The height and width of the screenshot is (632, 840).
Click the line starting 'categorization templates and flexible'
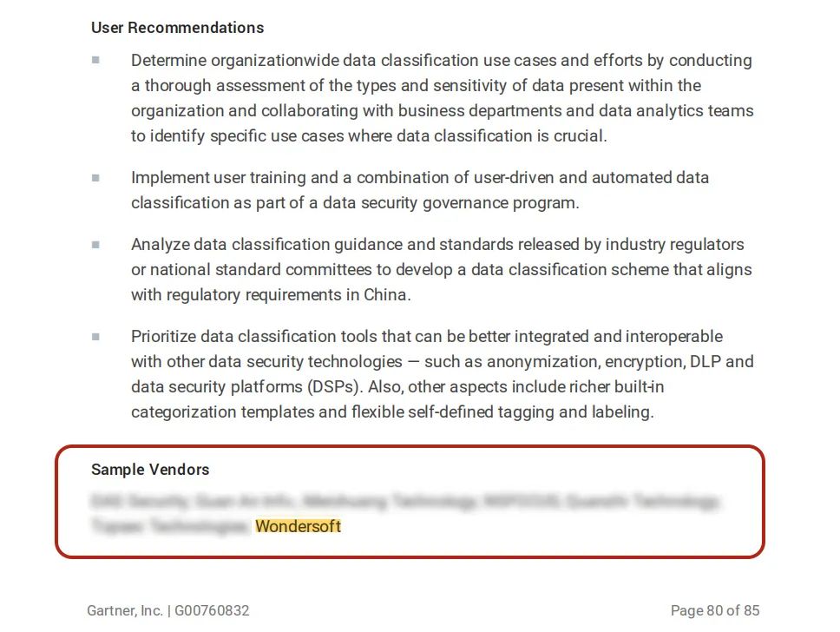(392, 412)
